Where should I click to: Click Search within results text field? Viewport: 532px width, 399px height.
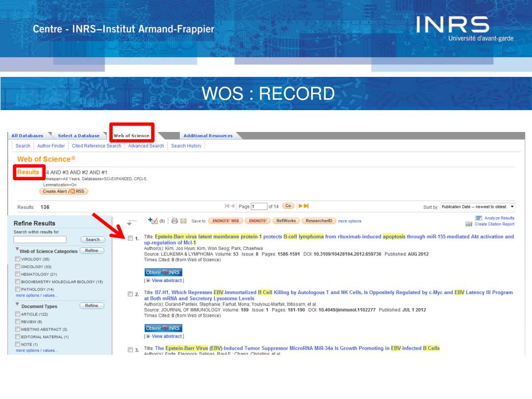40,240
